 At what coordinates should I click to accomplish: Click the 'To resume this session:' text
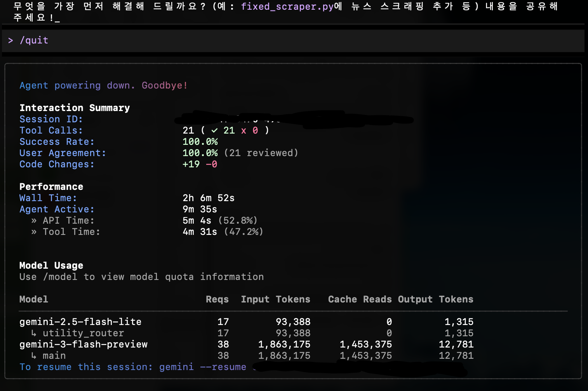point(86,367)
